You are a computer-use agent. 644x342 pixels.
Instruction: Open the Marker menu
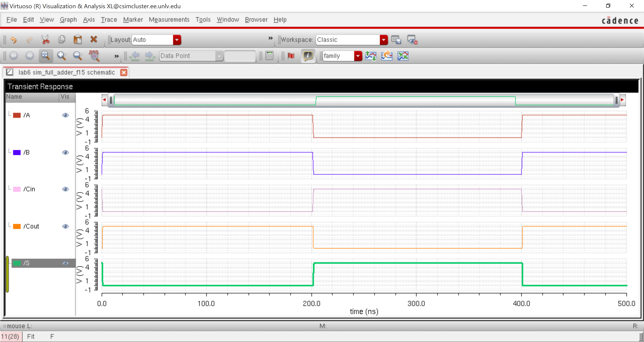pos(133,20)
